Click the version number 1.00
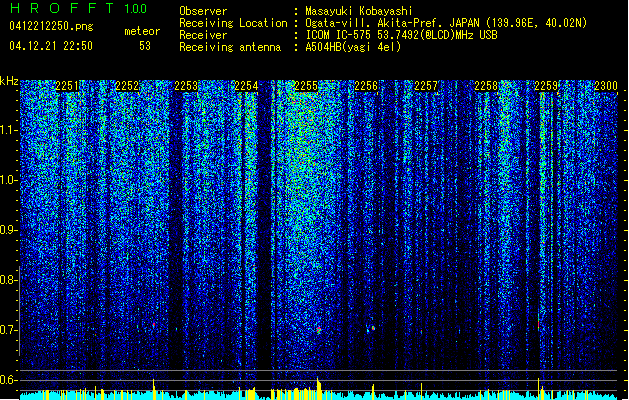Image resolution: width=629 pixels, height=400 pixels. coord(136,8)
